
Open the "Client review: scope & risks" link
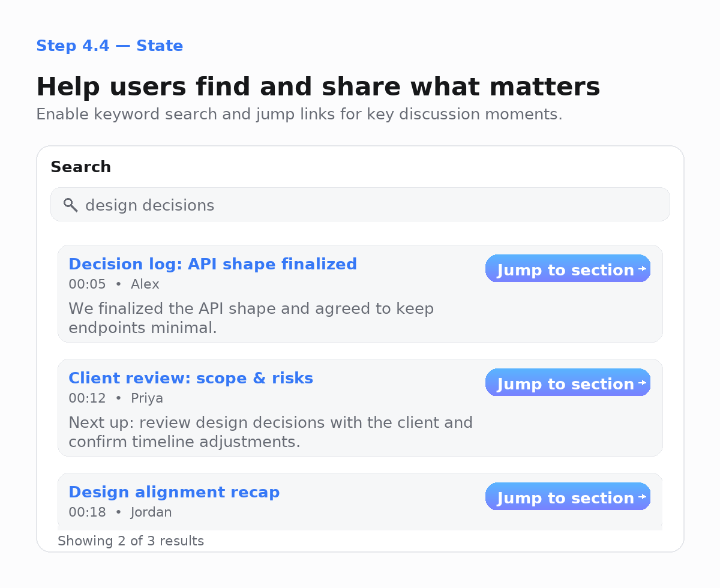[x=191, y=378]
